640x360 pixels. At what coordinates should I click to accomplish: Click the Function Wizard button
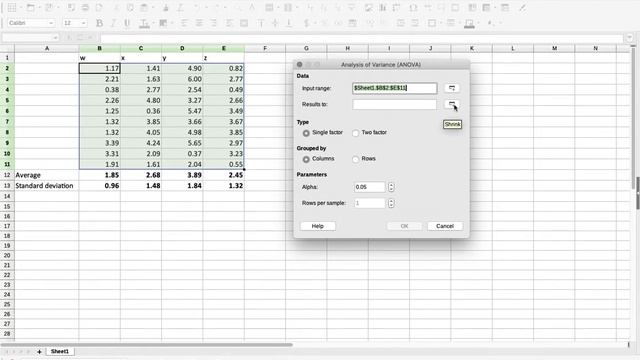[x=69, y=38]
